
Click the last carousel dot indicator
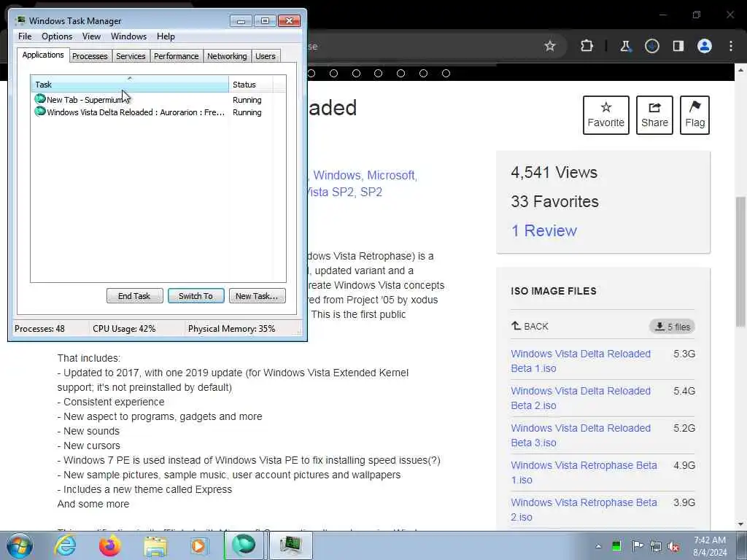[446, 74]
